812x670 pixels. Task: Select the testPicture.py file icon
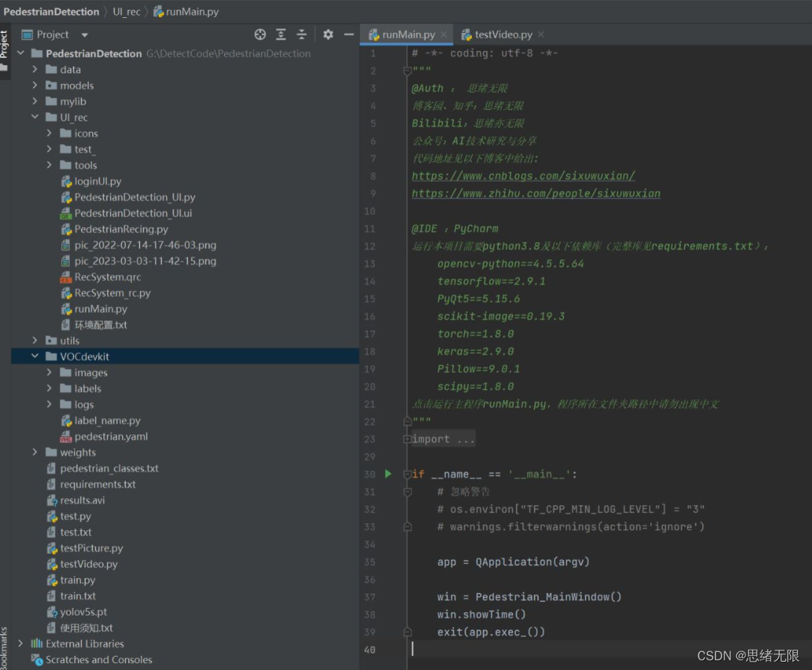pyautogui.click(x=52, y=549)
